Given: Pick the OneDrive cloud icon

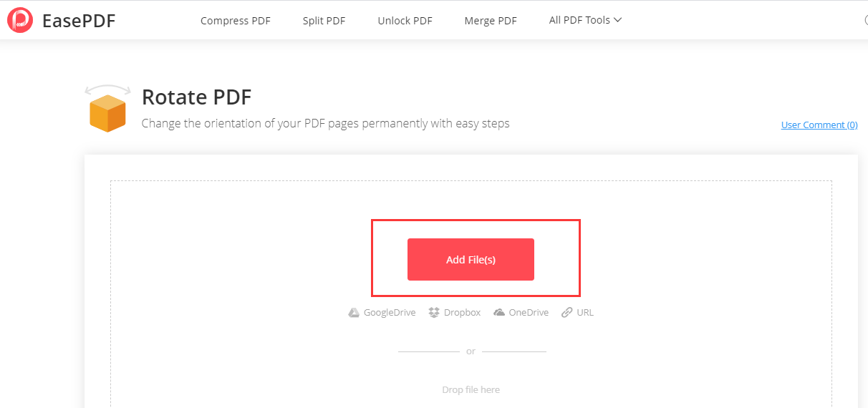Looking at the screenshot, I should click(x=499, y=313).
